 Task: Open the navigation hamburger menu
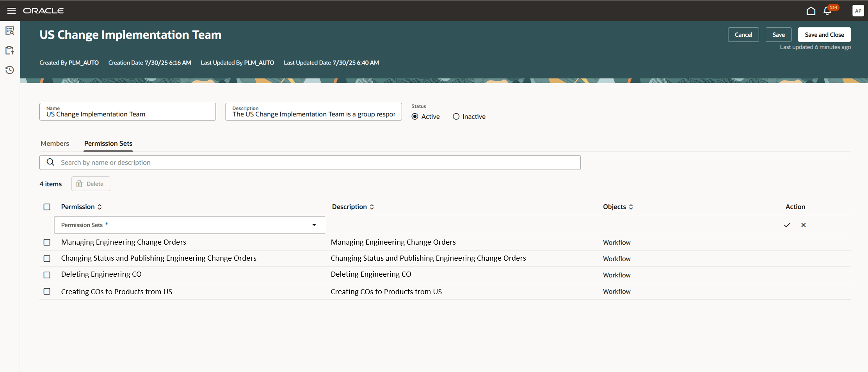click(x=11, y=11)
